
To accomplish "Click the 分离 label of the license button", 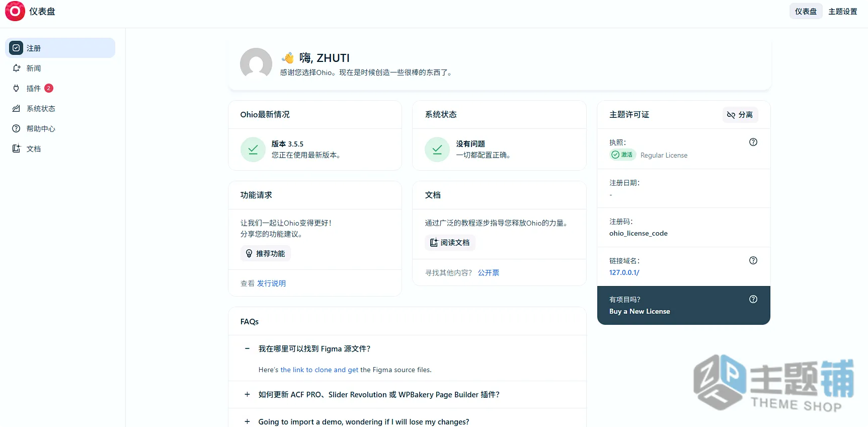I will click(746, 115).
